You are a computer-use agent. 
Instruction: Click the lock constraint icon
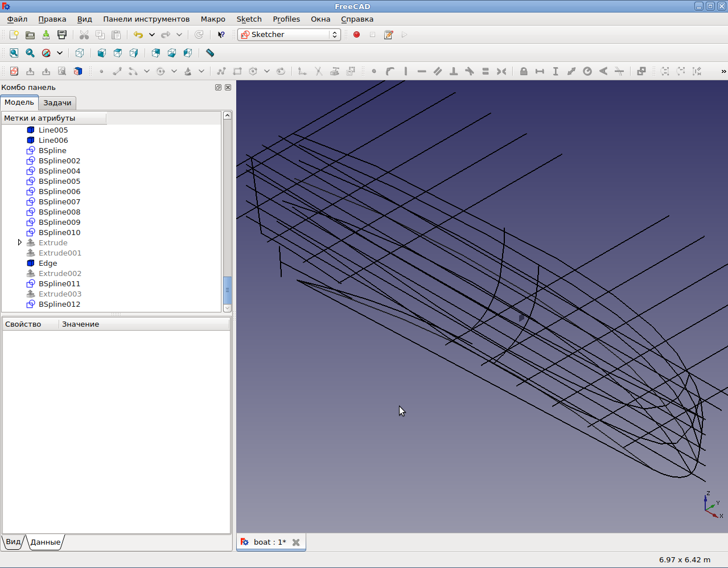coord(524,71)
